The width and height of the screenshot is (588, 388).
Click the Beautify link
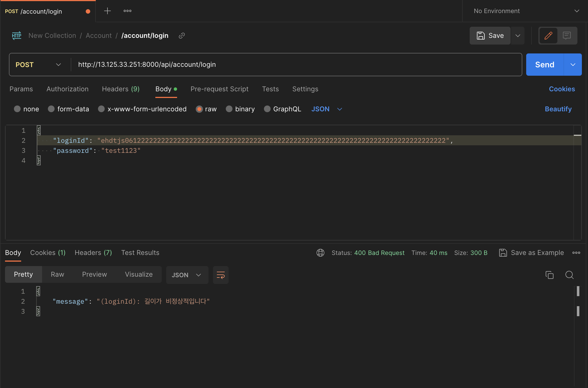click(558, 109)
